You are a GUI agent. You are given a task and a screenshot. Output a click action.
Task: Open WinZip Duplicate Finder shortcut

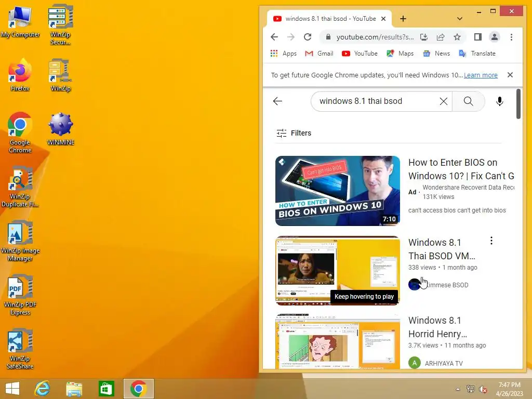pyautogui.click(x=20, y=187)
